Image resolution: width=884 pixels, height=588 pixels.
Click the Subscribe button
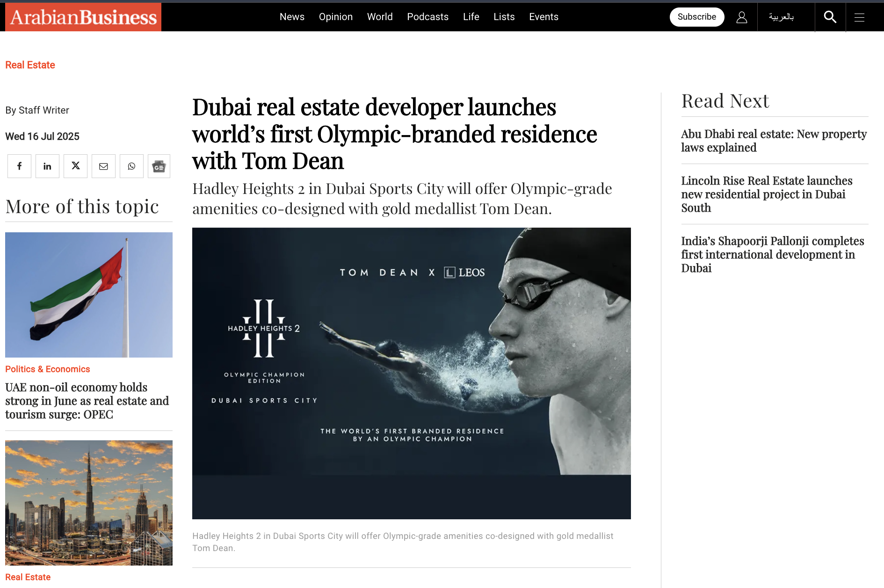click(697, 17)
